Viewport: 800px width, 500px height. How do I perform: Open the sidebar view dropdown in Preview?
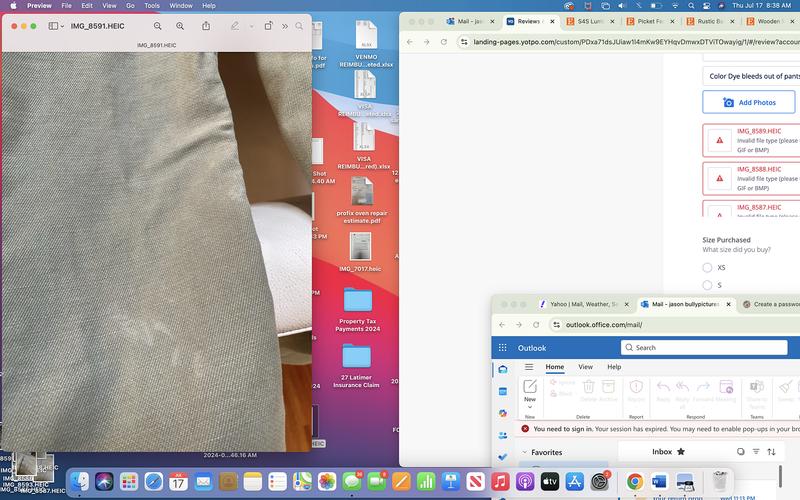click(x=56, y=26)
